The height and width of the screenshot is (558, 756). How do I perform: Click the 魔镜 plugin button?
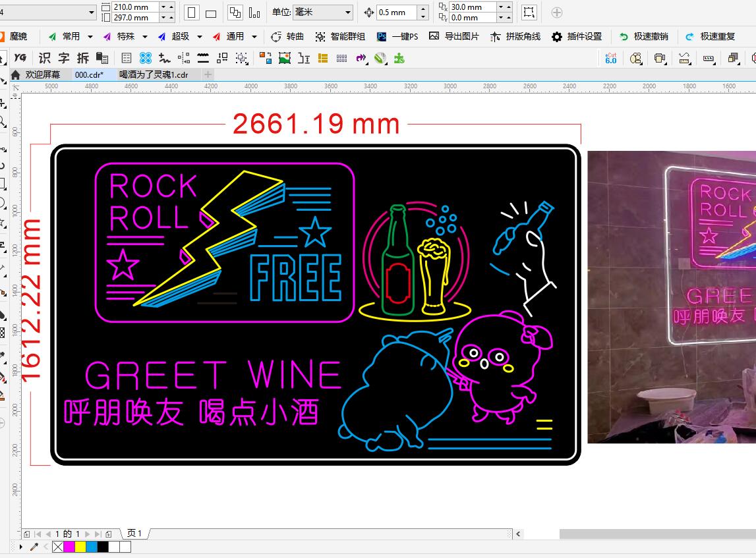[13, 37]
